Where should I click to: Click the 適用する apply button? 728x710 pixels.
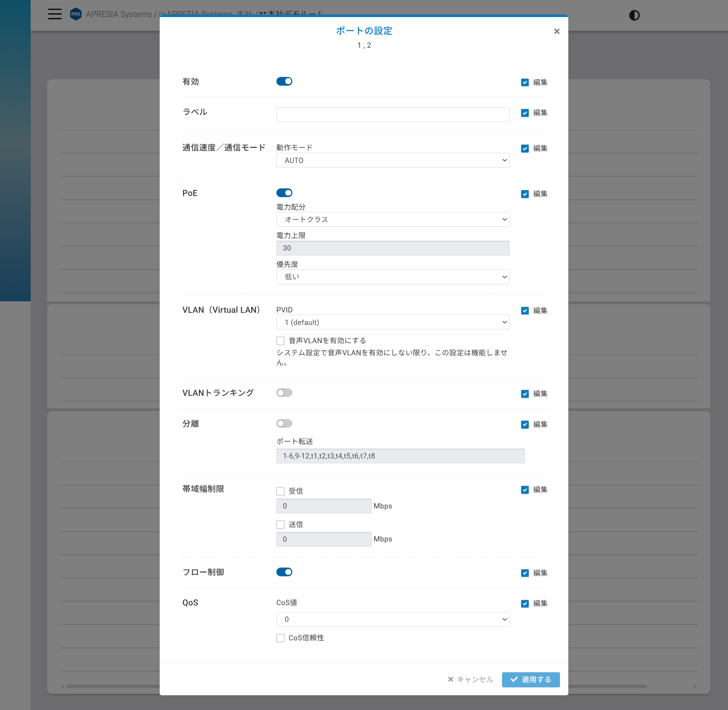click(x=530, y=679)
